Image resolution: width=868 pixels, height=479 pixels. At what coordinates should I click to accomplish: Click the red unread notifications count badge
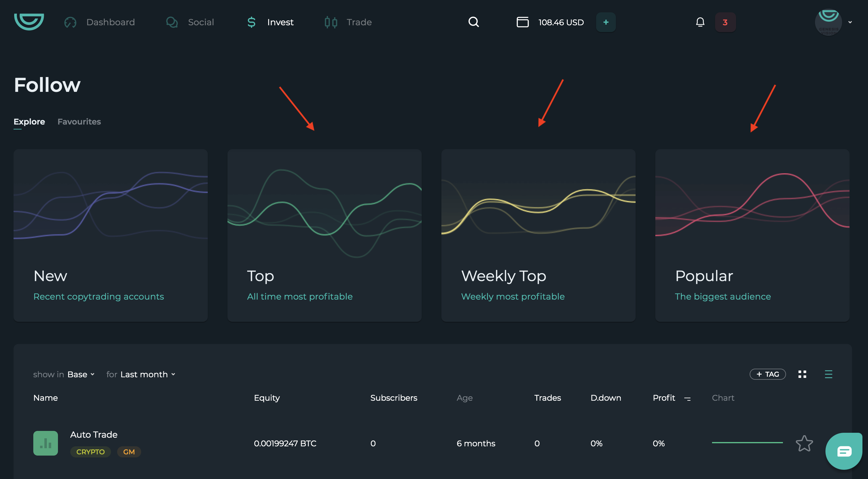point(725,22)
